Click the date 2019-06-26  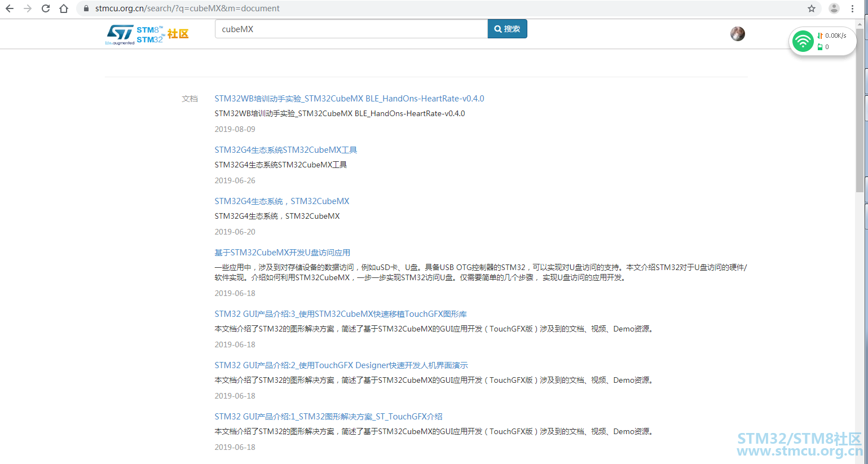point(235,180)
